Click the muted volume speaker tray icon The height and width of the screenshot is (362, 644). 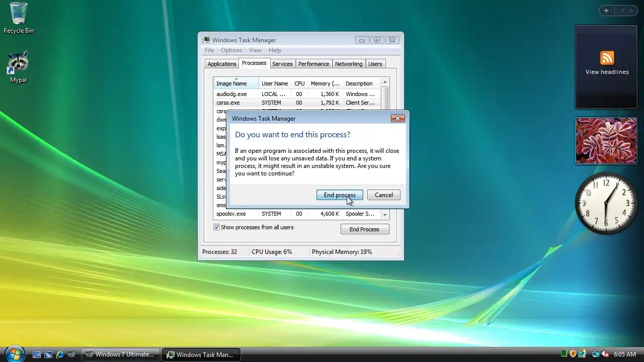(x=605, y=354)
